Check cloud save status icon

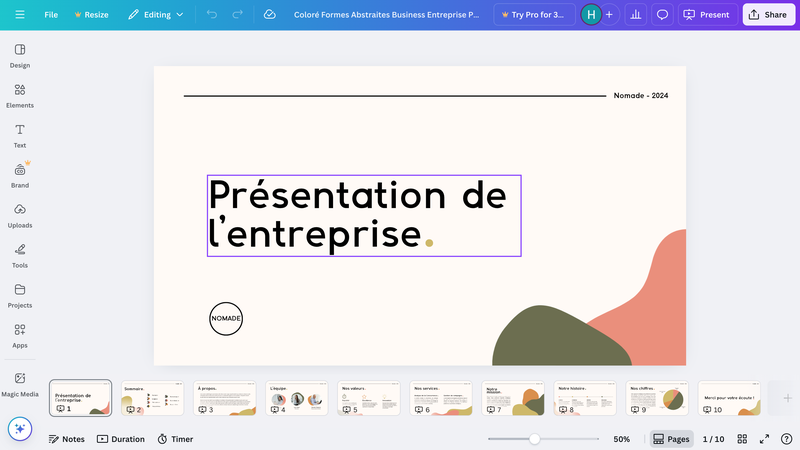point(269,15)
